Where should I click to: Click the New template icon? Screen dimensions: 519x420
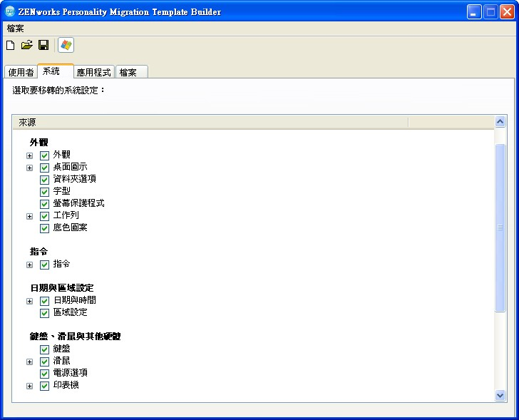pos(11,45)
